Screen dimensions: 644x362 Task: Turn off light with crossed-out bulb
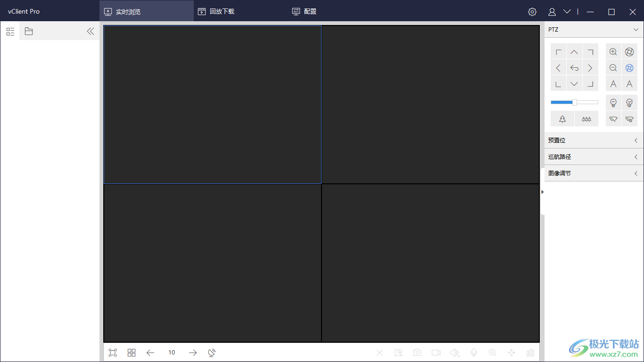click(629, 102)
